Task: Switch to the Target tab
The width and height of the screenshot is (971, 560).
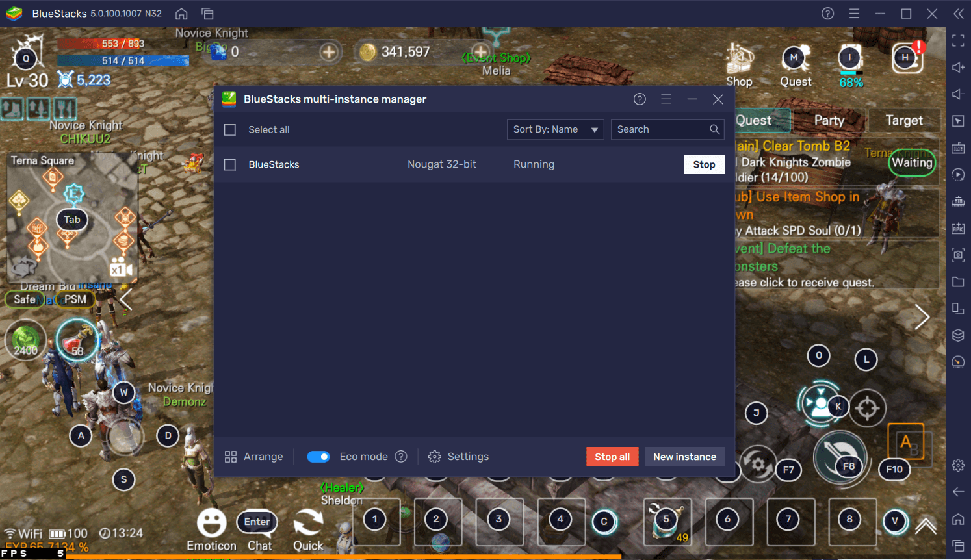Action: [x=904, y=120]
